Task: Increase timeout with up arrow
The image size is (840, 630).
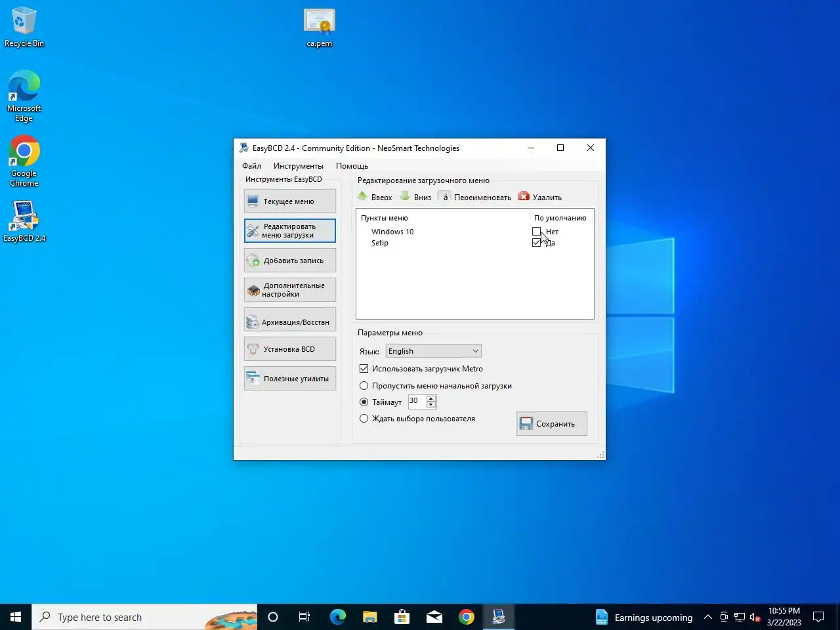Action: [431, 398]
